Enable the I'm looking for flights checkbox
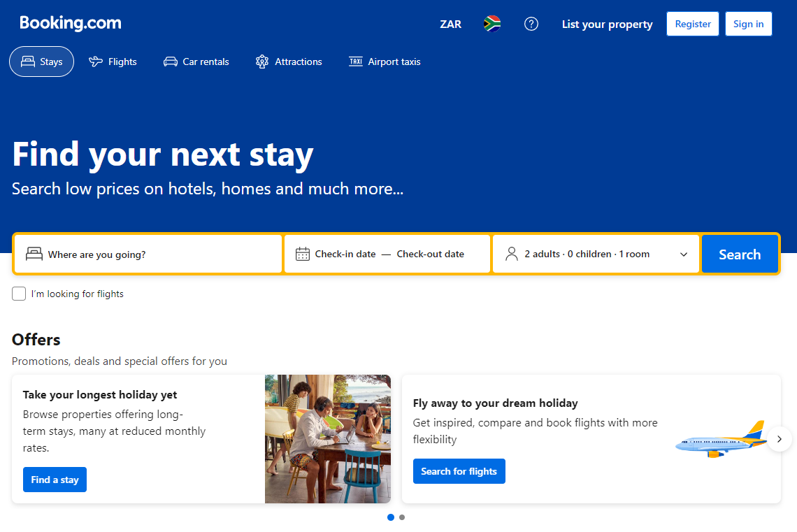The width and height of the screenshot is (797, 532). point(19,294)
